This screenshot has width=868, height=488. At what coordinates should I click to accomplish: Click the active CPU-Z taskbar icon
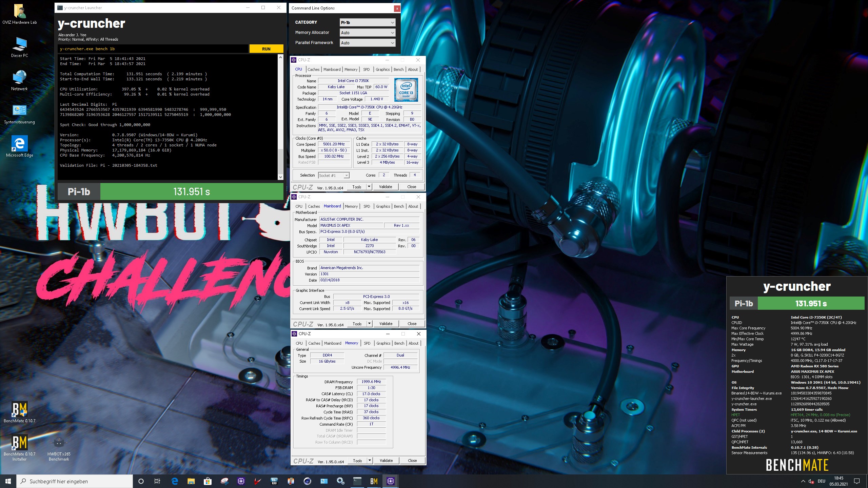pyautogui.click(x=391, y=481)
